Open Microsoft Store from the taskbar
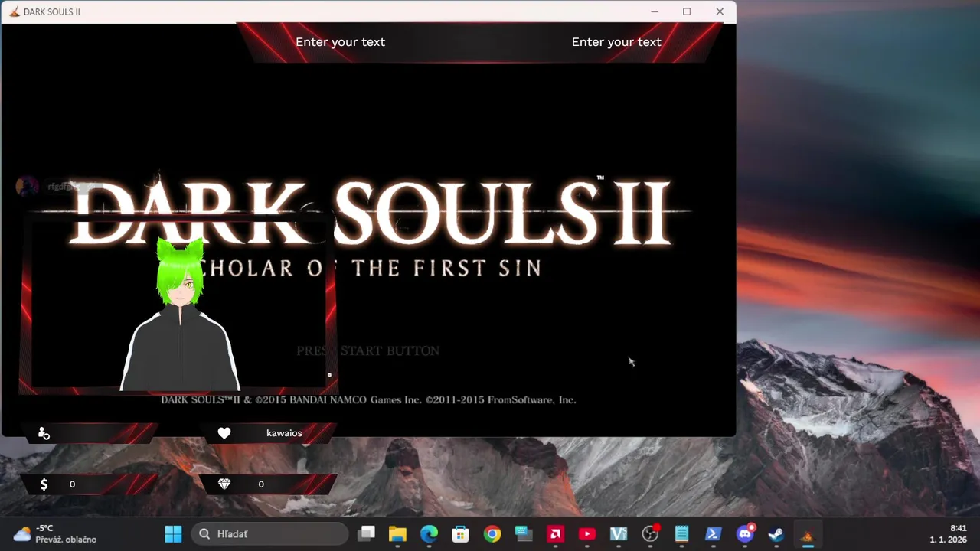Screen dimensions: 980x551 tap(460, 533)
